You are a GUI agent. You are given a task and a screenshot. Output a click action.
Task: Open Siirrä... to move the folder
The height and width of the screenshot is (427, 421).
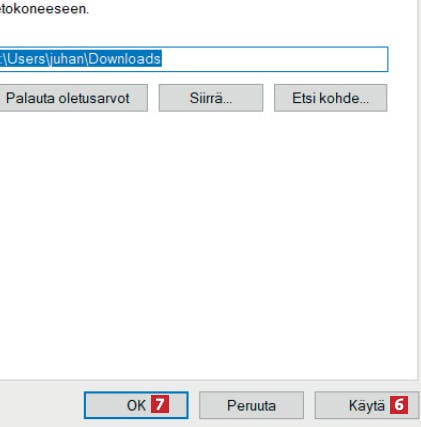click(211, 98)
